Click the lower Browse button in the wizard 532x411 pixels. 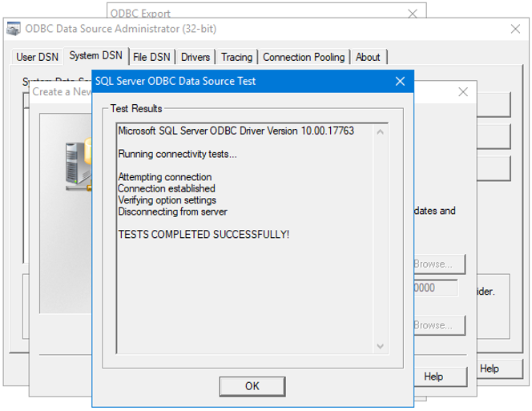point(439,325)
